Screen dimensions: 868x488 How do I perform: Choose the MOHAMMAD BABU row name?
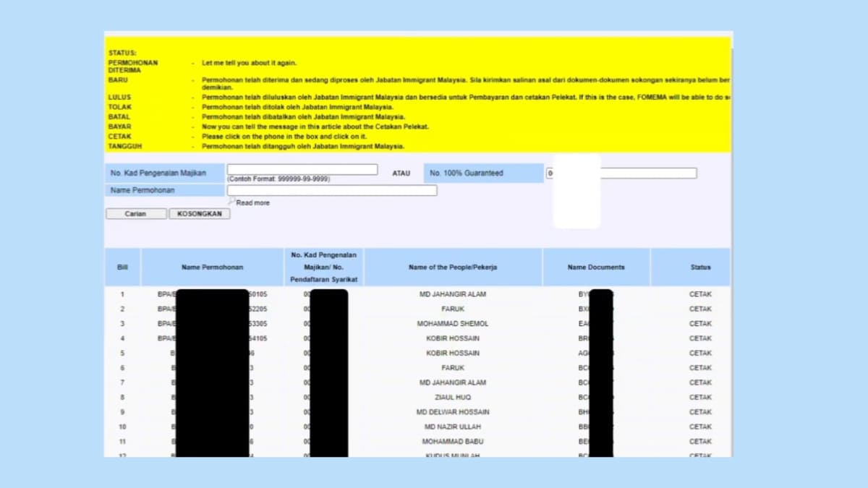[453, 442]
